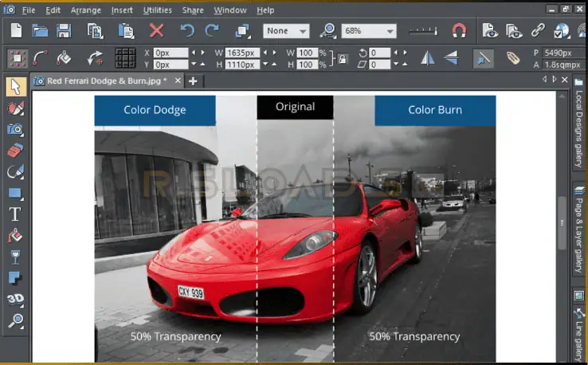Select the Zoom magnifier tool
This screenshot has width=588, height=365.
coord(16,320)
